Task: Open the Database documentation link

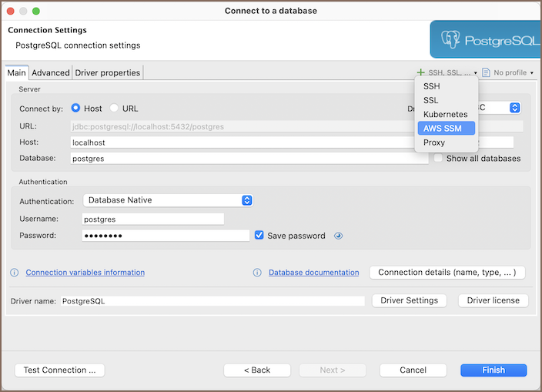Action: [313, 273]
